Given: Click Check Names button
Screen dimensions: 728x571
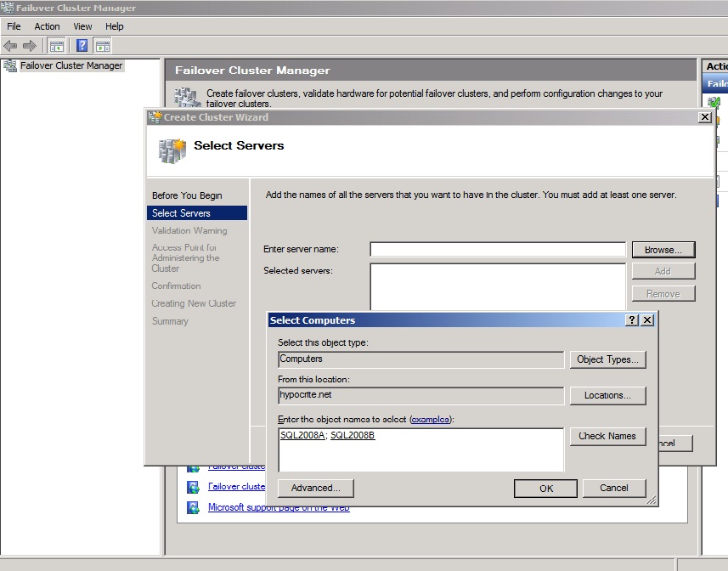Looking at the screenshot, I should pos(607,437).
